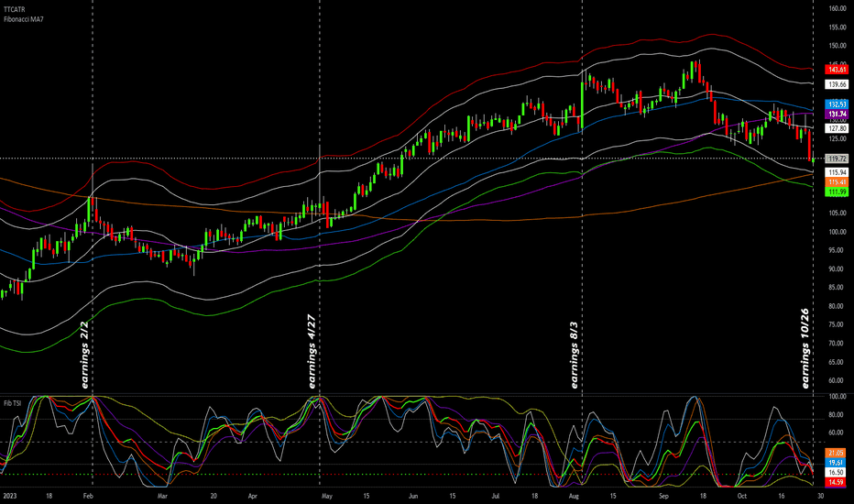Click the white 127.80 price label
This screenshot has width=854, height=504.
click(x=838, y=128)
